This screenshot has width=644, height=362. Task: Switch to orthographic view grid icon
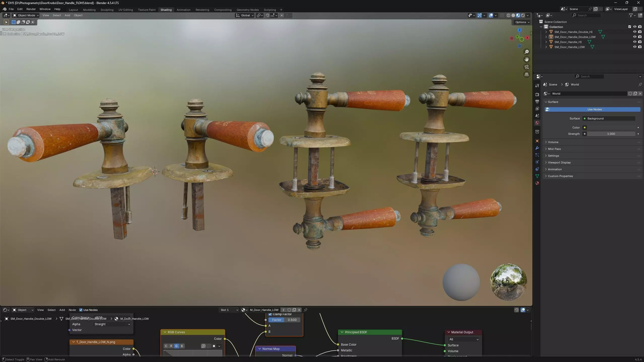pos(526,74)
